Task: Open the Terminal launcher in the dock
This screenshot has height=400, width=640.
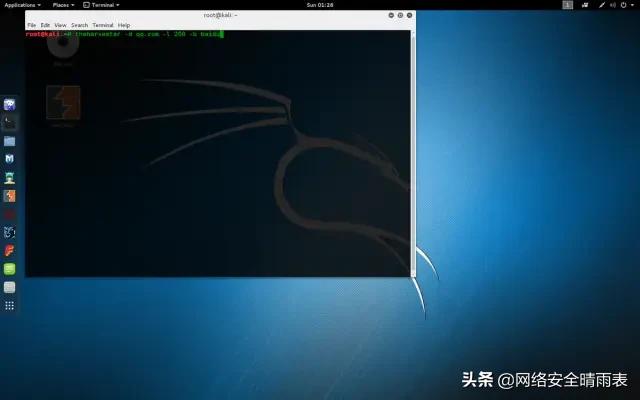Action: click(x=9, y=122)
